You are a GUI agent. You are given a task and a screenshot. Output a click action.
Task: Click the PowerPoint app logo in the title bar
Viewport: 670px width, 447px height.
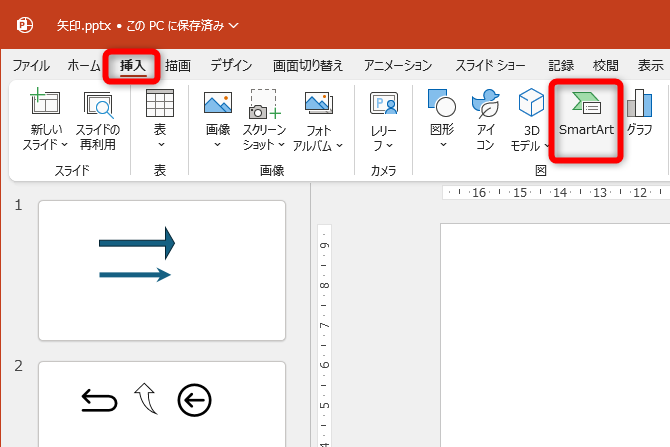pyautogui.click(x=25, y=25)
